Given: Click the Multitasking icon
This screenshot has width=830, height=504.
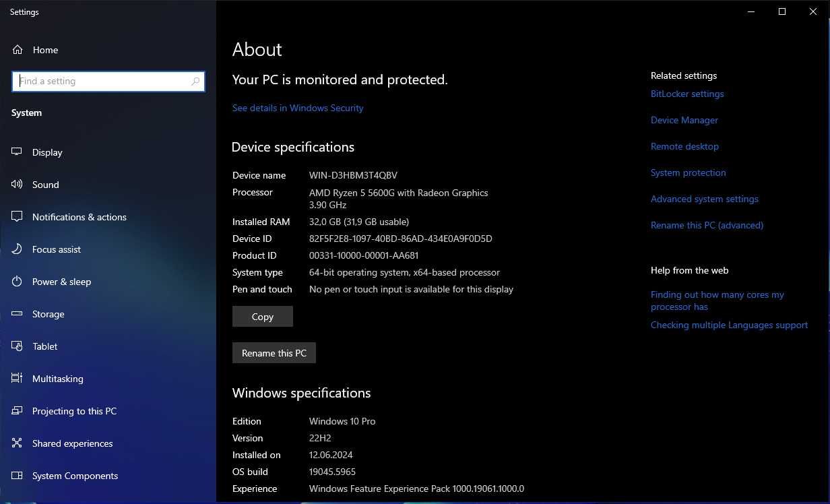Looking at the screenshot, I should click(18, 379).
